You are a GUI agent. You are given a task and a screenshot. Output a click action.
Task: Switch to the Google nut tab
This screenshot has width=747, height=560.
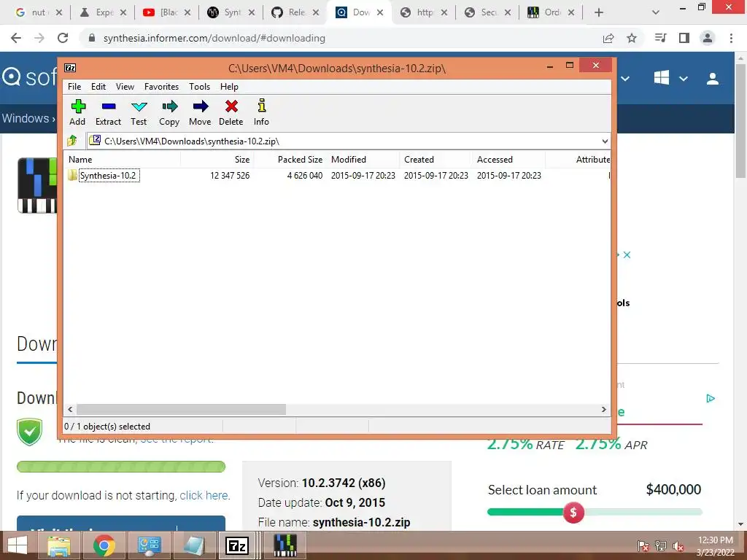pyautogui.click(x=39, y=12)
